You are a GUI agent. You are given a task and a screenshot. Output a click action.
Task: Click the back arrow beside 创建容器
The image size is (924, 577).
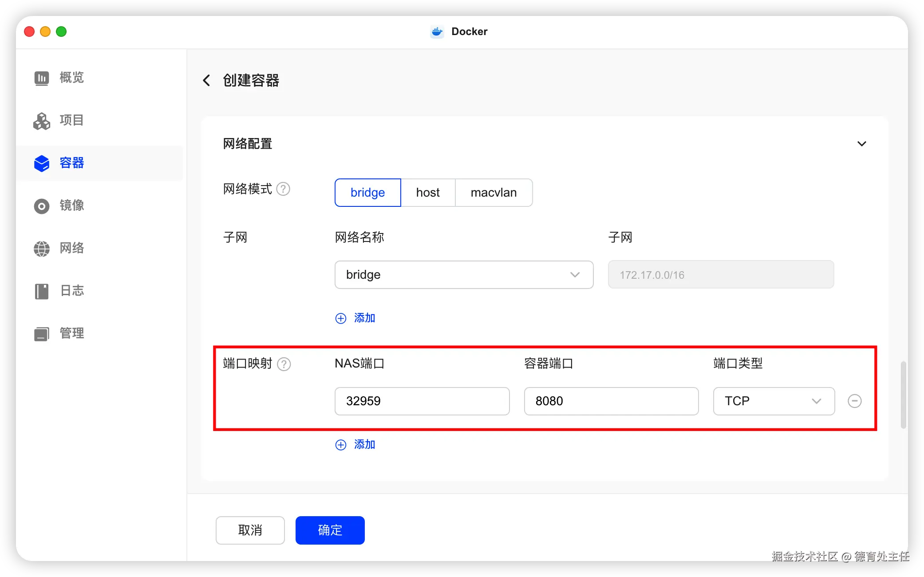point(206,80)
